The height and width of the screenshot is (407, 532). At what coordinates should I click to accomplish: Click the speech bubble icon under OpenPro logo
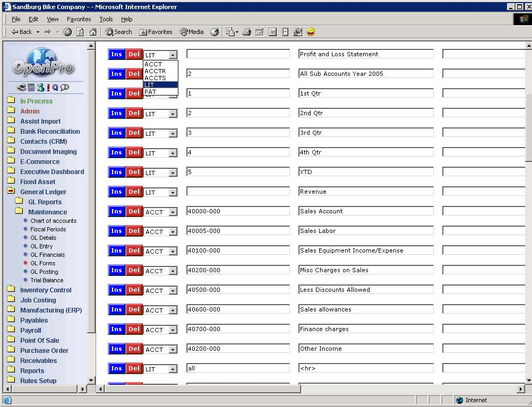(x=65, y=88)
